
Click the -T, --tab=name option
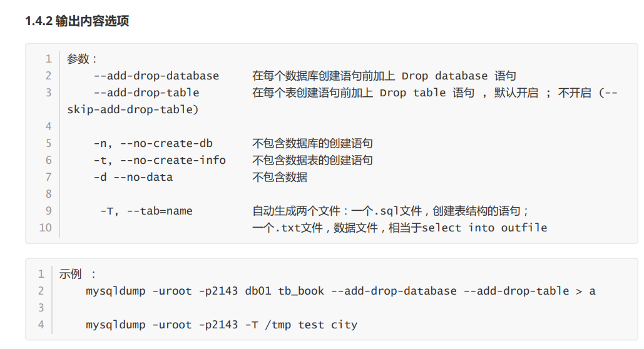[x=146, y=211]
